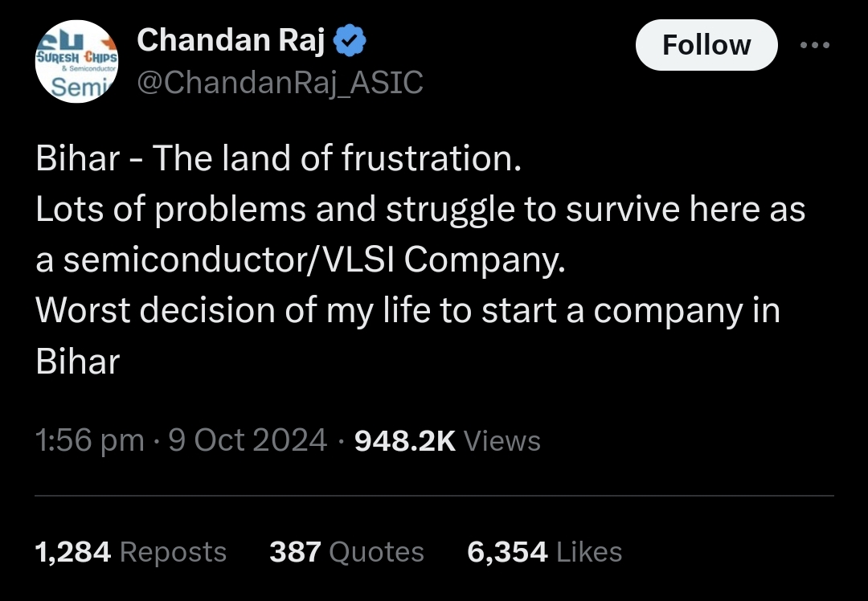Image resolution: width=868 pixels, height=601 pixels.
Task: Open the Suresh Chips profile avatar
Action: tap(76, 62)
